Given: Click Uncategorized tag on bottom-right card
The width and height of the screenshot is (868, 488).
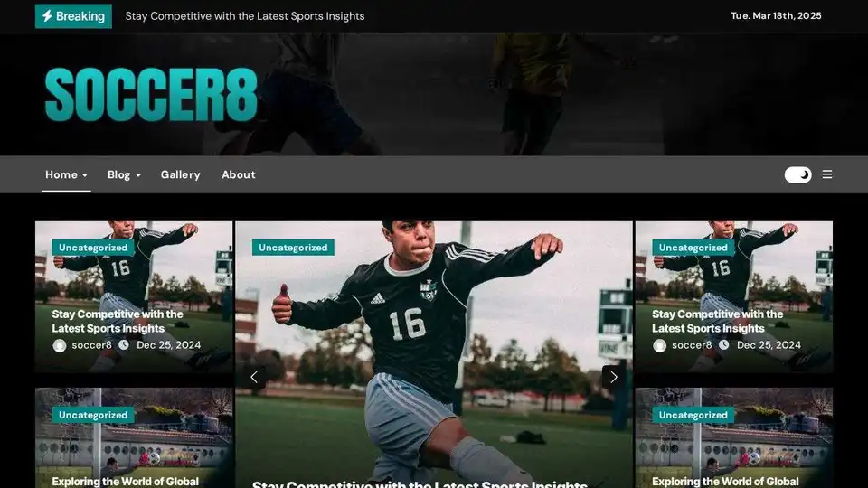Looking at the screenshot, I should click(693, 416).
